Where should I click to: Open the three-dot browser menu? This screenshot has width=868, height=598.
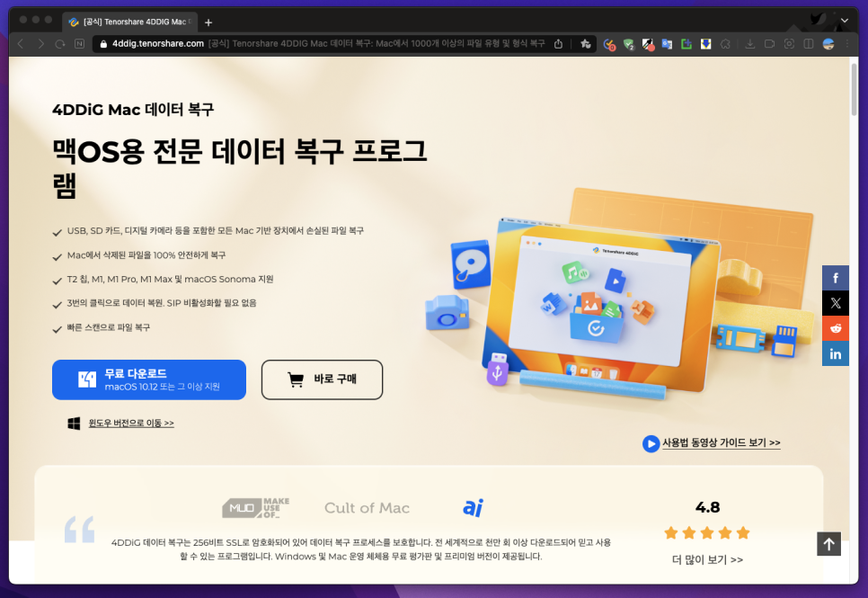pyautogui.click(x=847, y=44)
